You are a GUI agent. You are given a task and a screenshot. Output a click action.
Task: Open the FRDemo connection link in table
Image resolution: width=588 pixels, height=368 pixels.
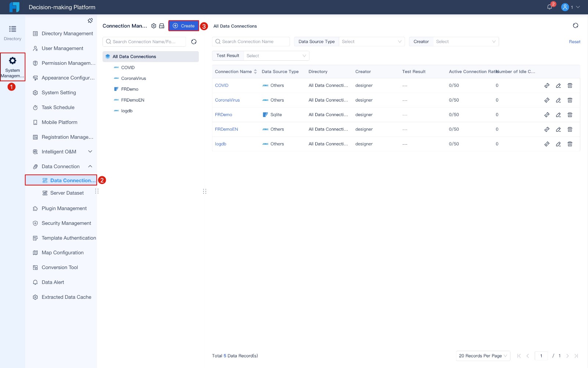click(x=223, y=115)
